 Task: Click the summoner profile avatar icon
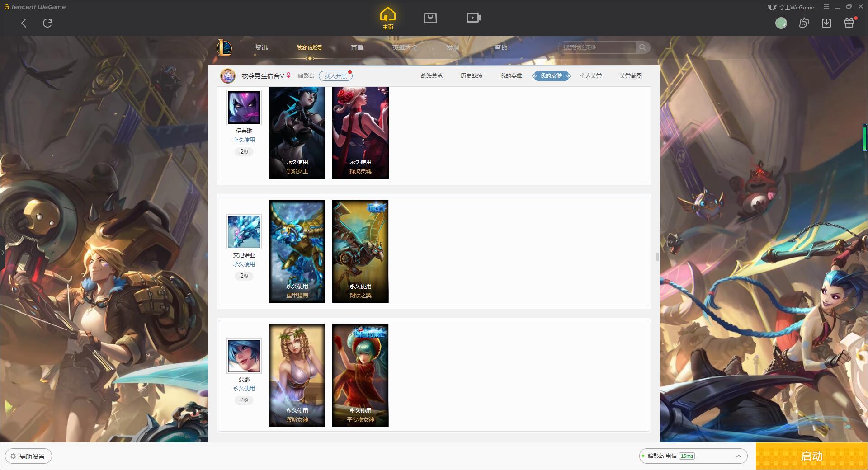[228, 76]
